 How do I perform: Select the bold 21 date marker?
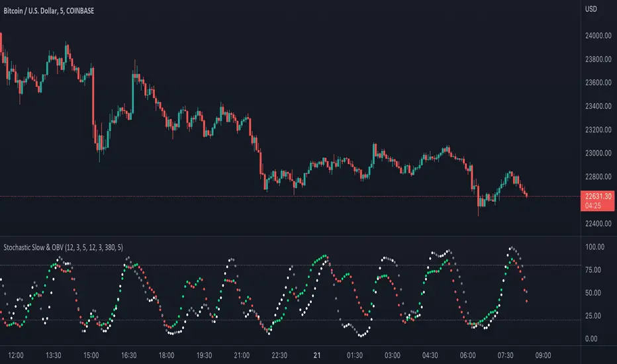click(318, 355)
